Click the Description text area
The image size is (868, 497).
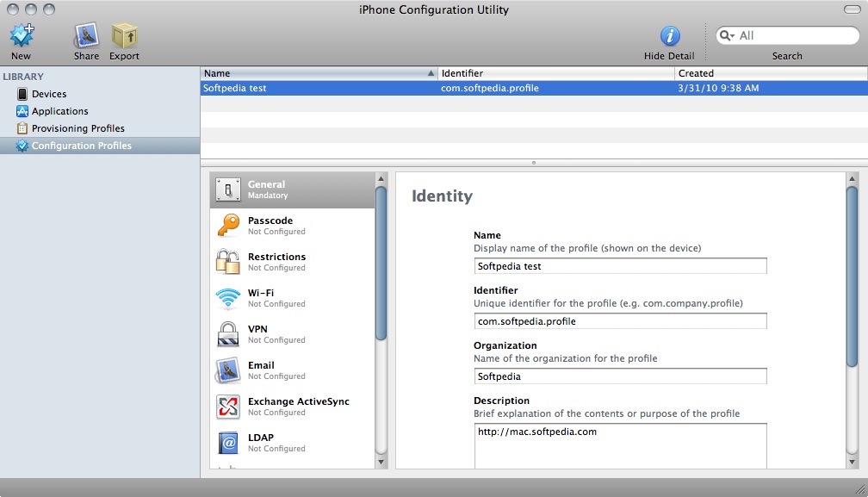pos(621,446)
